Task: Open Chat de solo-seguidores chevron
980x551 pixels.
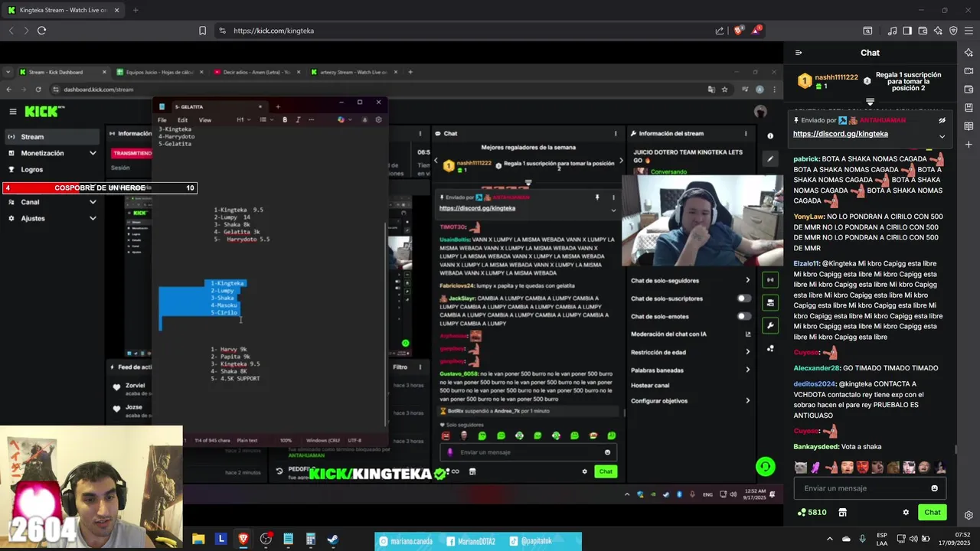Action: [x=747, y=280]
